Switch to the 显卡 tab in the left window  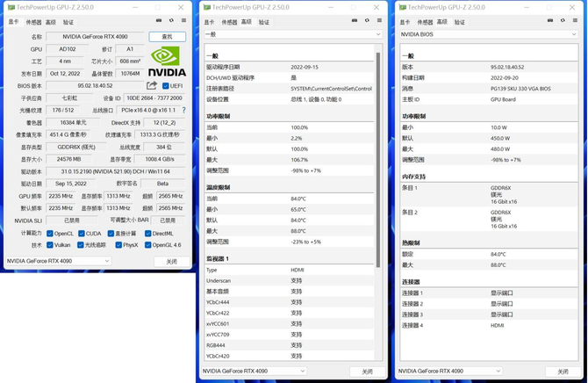pos(13,22)
